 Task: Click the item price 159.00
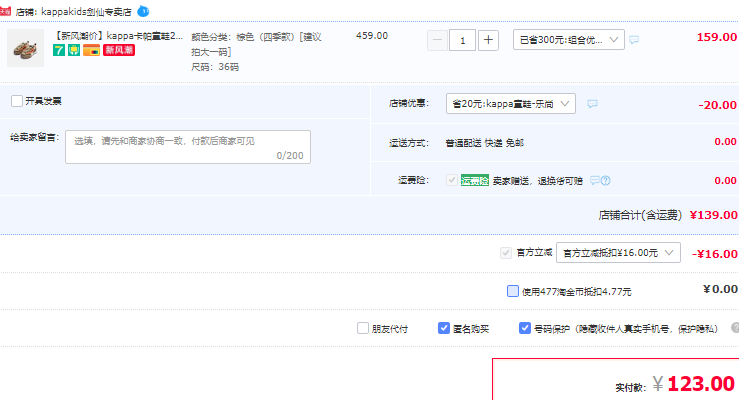click(x=716, y=37)
